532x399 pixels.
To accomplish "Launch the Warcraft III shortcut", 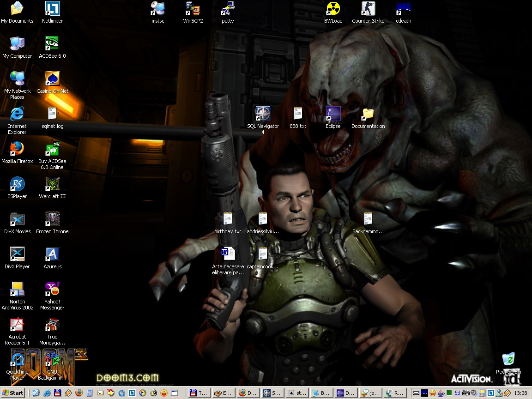I will click(x=52, y=188).
